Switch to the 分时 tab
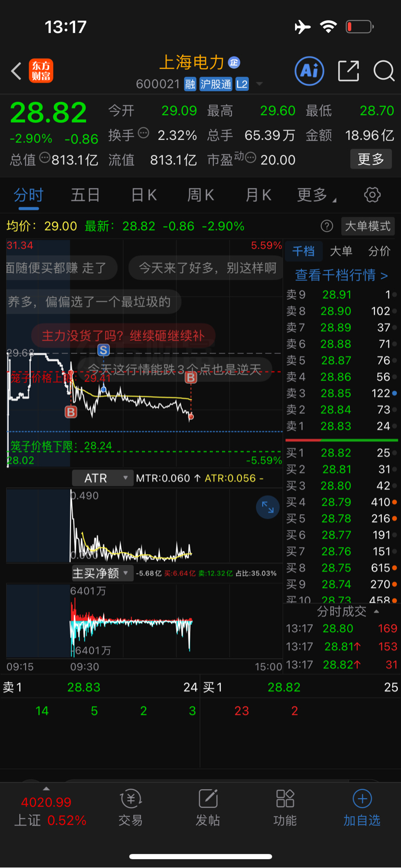 [x=28, y=195]
